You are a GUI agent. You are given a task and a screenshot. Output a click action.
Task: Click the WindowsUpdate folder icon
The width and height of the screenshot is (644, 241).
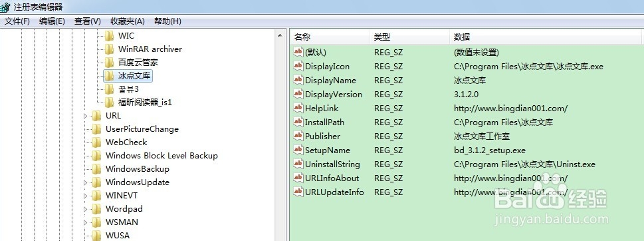click(x=96, y=182)
